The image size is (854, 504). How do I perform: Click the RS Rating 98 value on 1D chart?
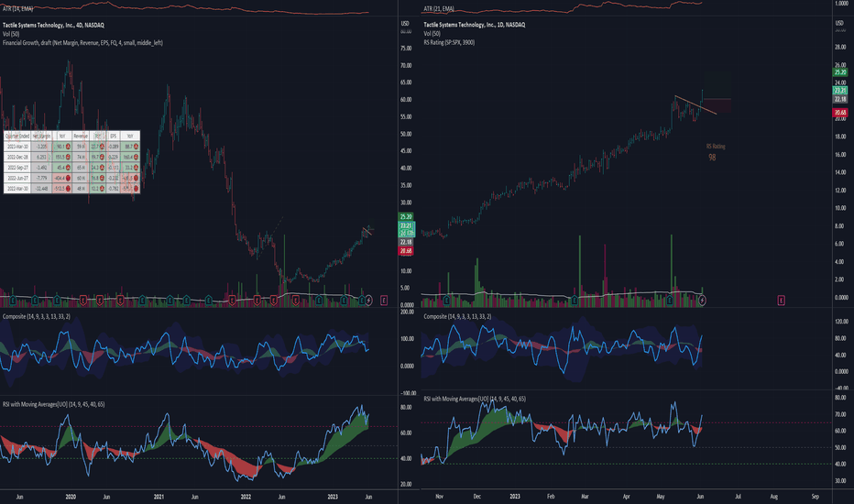pyautogui.click(x=712, y=158)
